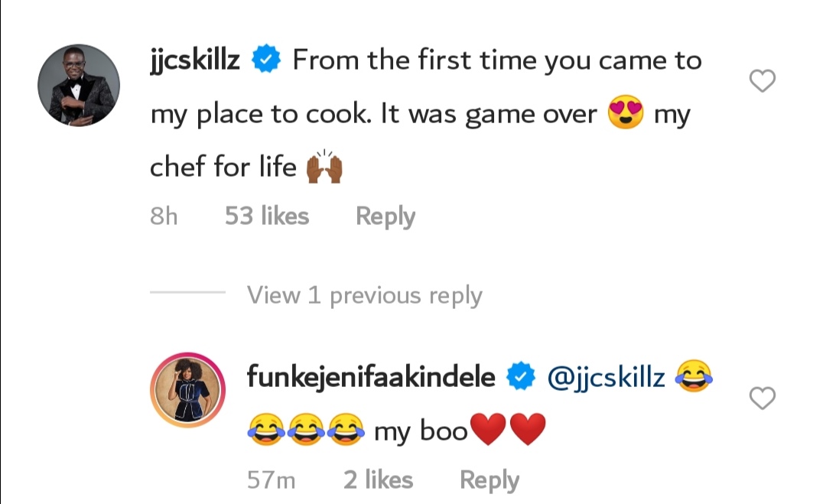Like funkejenifaakindele's reply with heart icon
Viewport: 826px width, 504px height.
[762, 398]
